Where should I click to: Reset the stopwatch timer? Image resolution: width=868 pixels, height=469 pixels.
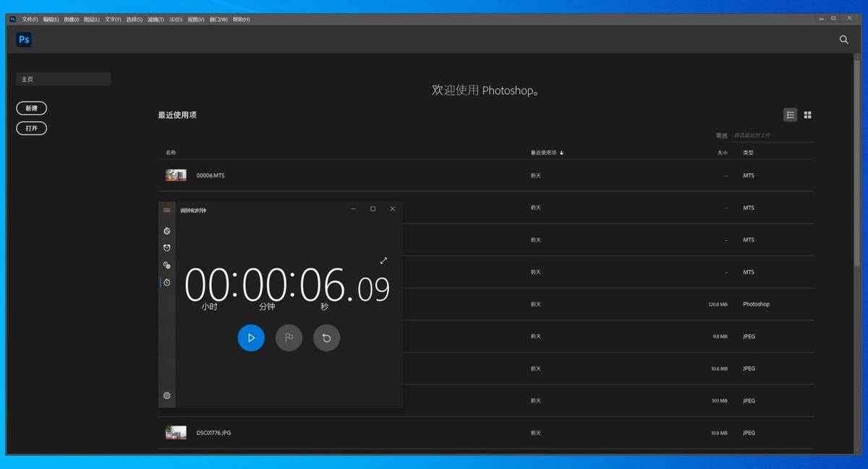click(x=326, y=337)
